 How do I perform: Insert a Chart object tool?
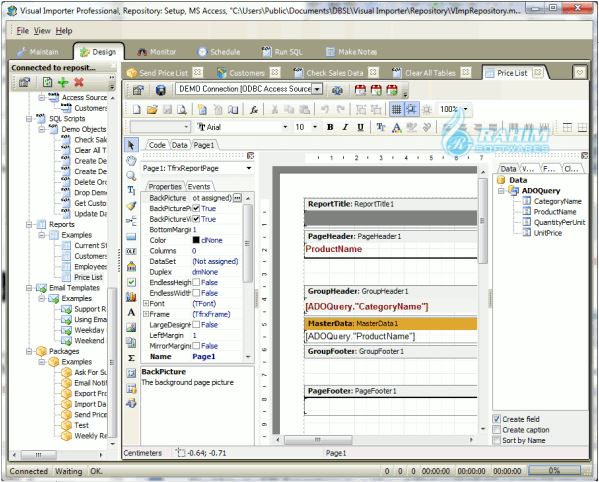[131, 297]
